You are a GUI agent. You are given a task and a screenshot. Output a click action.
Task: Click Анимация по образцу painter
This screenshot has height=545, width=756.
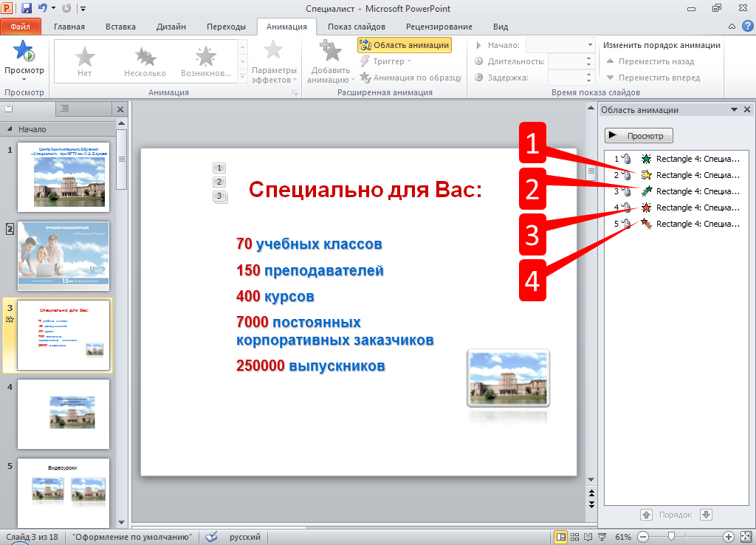(x=410, y=78)
